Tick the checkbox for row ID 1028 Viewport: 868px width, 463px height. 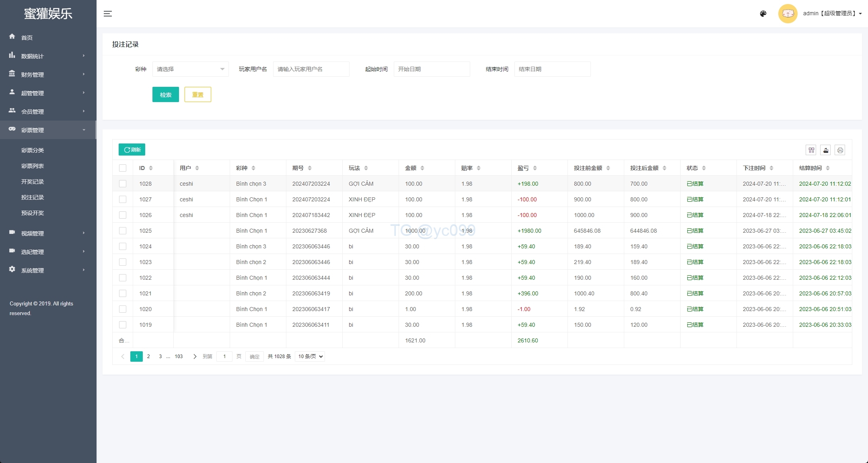tap(123, 184)
